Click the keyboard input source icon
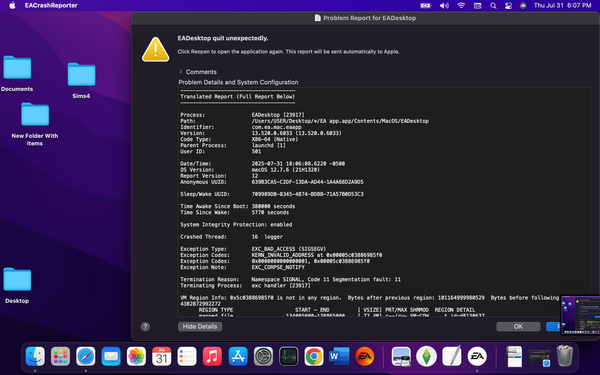This screenshot has height=375, width=600. click(478, 5)
